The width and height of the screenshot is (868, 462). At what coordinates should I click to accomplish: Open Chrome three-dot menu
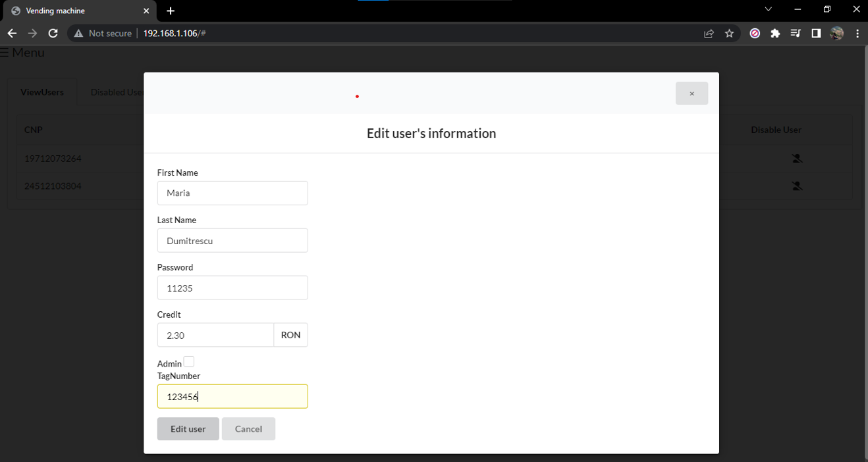click(x=857, y=34)
